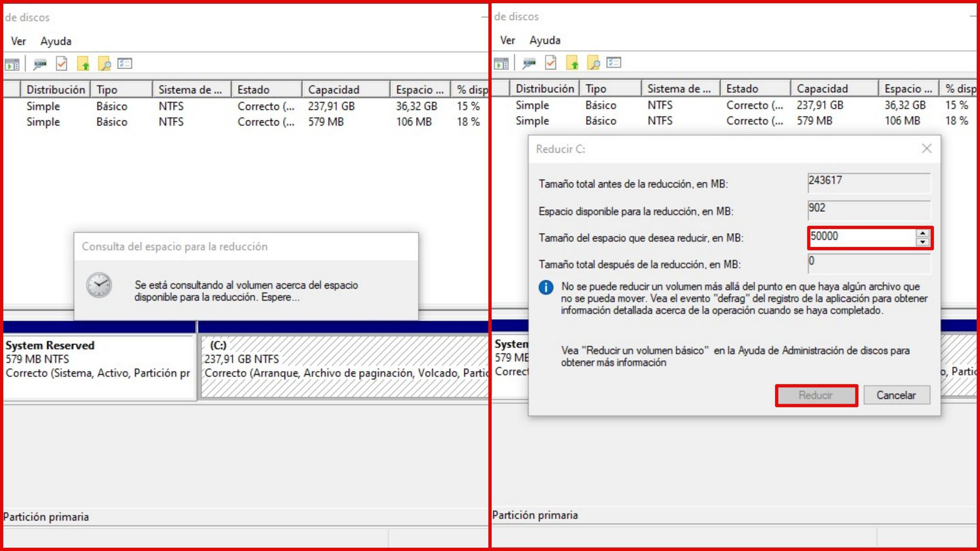Sort by Estado column in right window

click(x=756, y=89)
